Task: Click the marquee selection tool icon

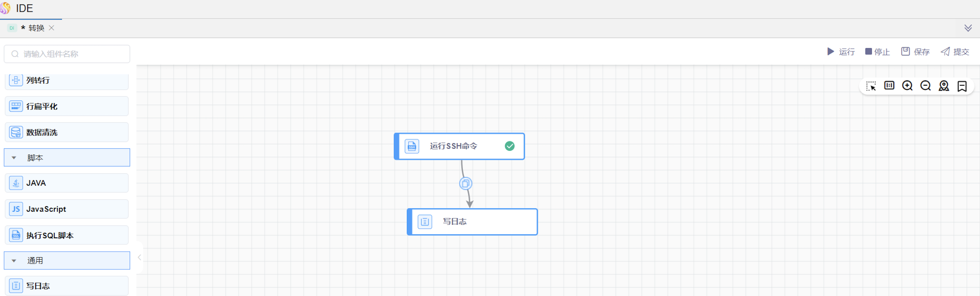Action: click(x=871, y=86)
